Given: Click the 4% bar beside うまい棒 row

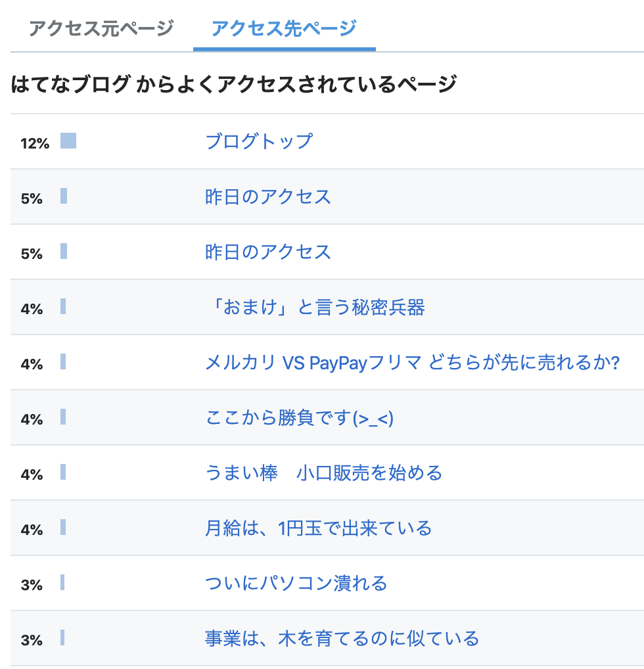Looking at the screenshot, I should (63, 472).
